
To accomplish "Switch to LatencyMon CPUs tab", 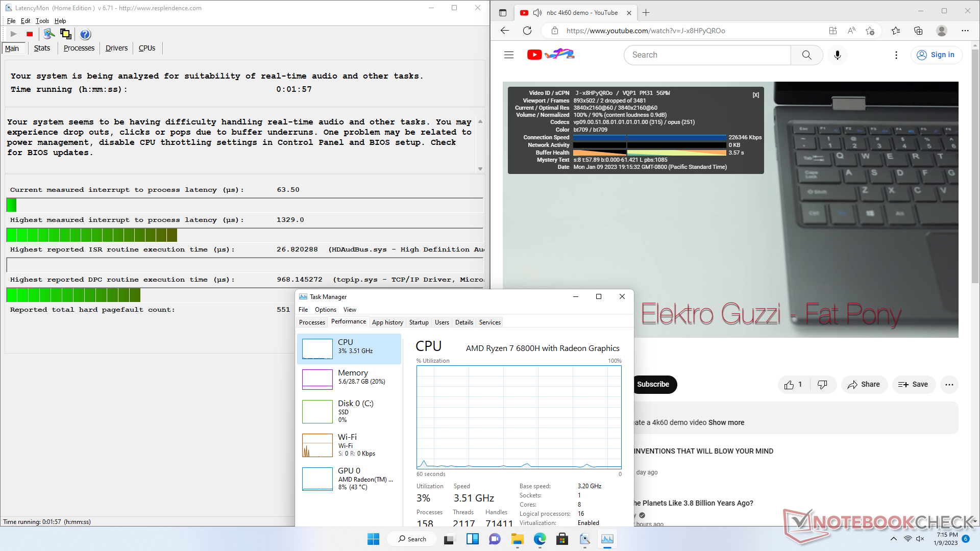I will pyautogui.click(x=147, y=48).
